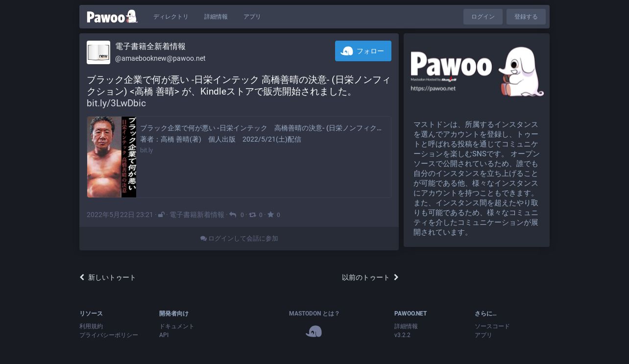Click the Mastodon elephant logo in the footer
This screenshot has height=364, width=629.
click(314, 332)
